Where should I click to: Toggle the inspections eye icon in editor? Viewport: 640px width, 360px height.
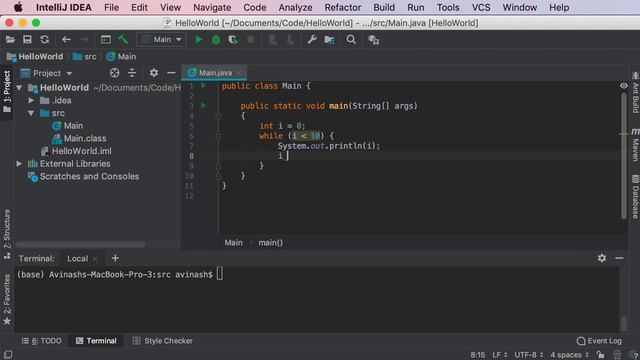pos(624,86)
